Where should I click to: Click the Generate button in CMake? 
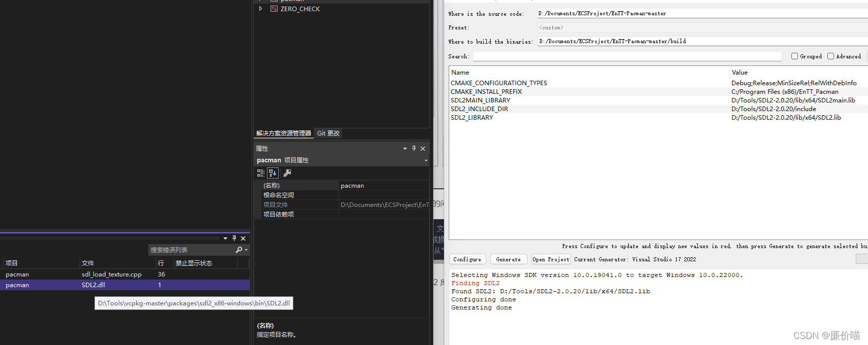[x=509, y=259]
